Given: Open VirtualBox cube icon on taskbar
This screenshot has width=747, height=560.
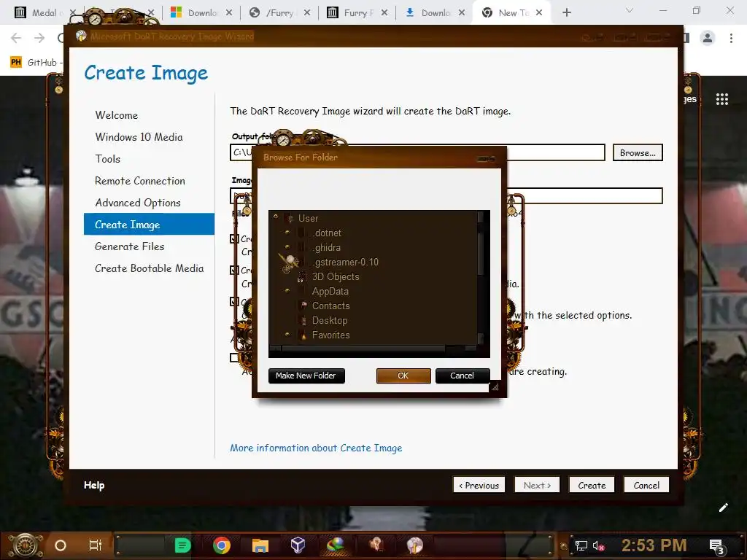Looking at the screenshot, I should pyautogui.click(x=298, y=545).
